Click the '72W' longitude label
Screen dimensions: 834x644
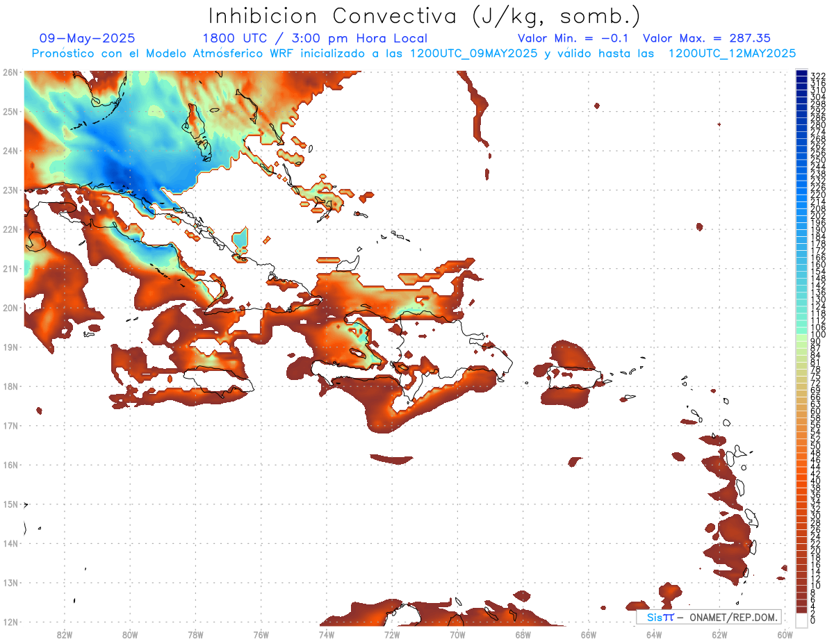click(x=392, y=634)
